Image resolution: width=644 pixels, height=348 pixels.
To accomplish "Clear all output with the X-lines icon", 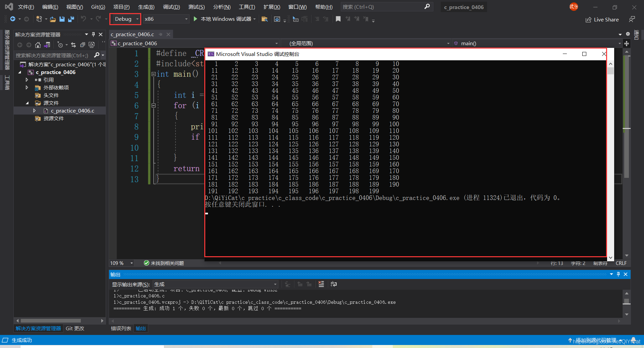I will (321, 284).
